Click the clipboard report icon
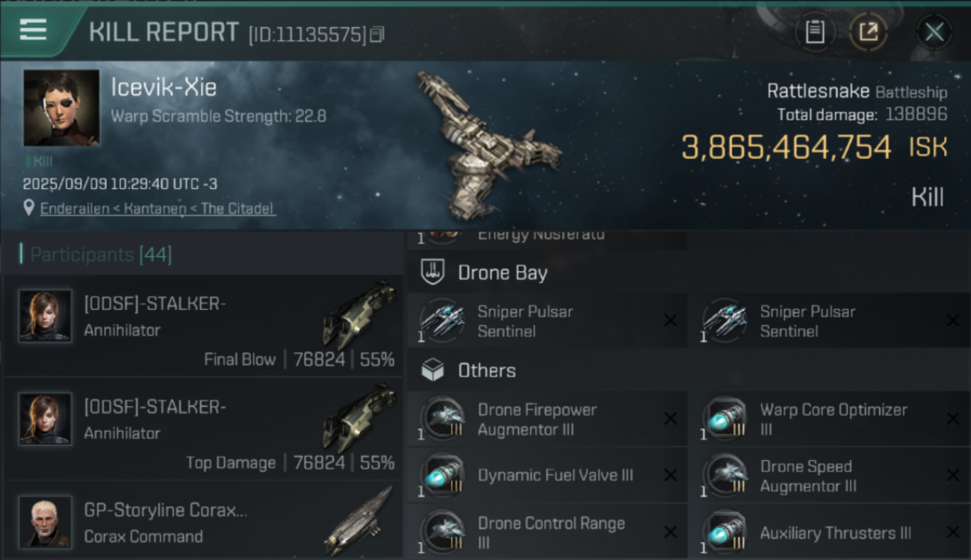Viewport: 971px width, 560px height. (814, 32)
